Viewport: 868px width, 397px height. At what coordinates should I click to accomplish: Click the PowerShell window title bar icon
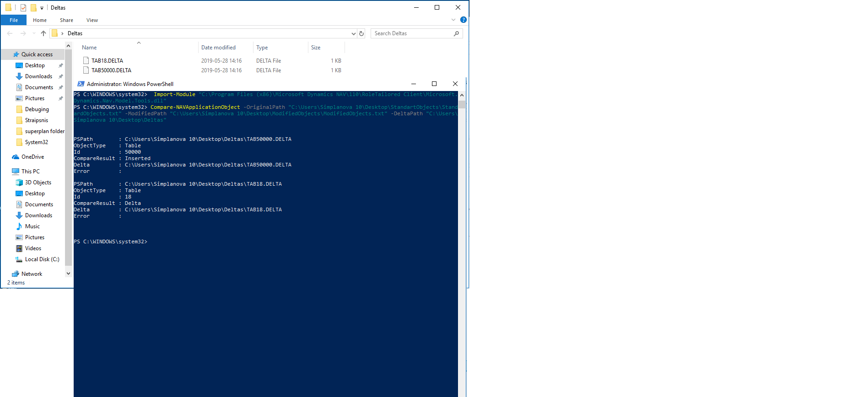pos(81,84)
